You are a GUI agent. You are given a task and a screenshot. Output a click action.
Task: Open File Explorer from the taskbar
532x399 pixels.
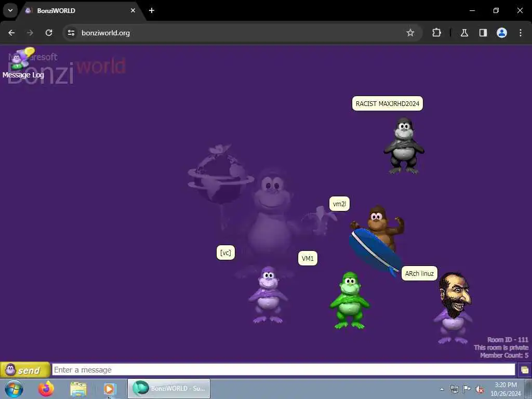[78, 389]
